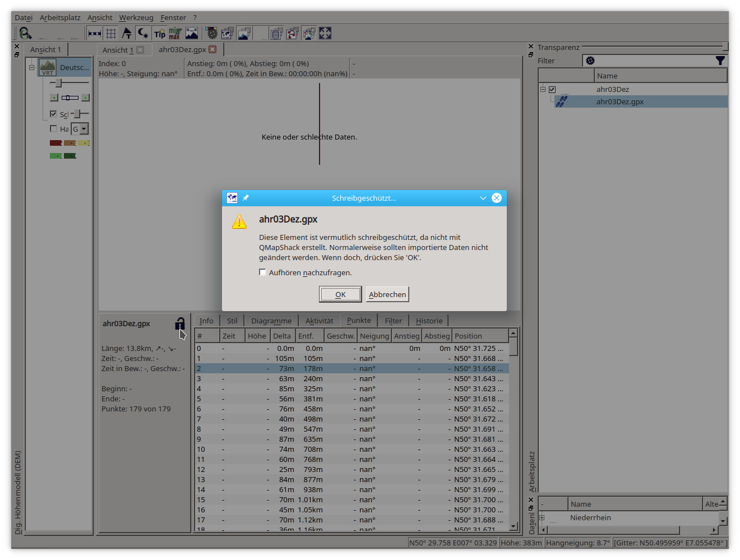Open the 'G' slope grade dropdown
740x560 pixels.
[x=80, y=129]
